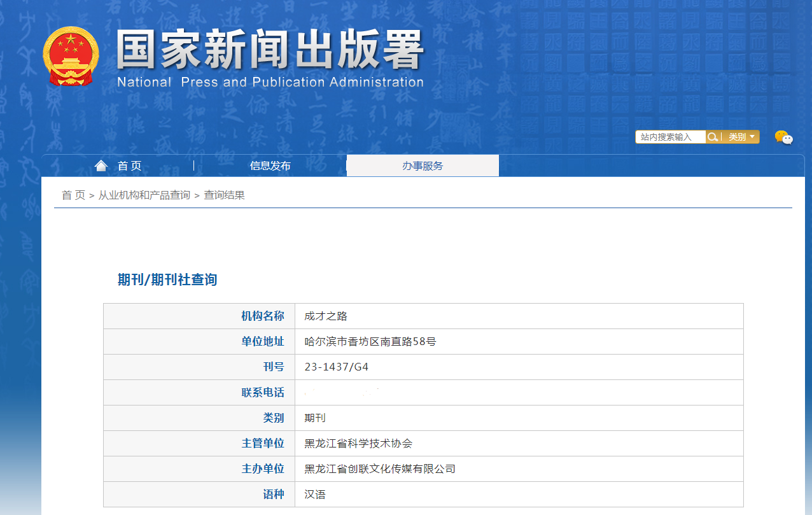Click the 汉语 language value
The height and width of the screenshot is (515, 812).
[315, 495]
